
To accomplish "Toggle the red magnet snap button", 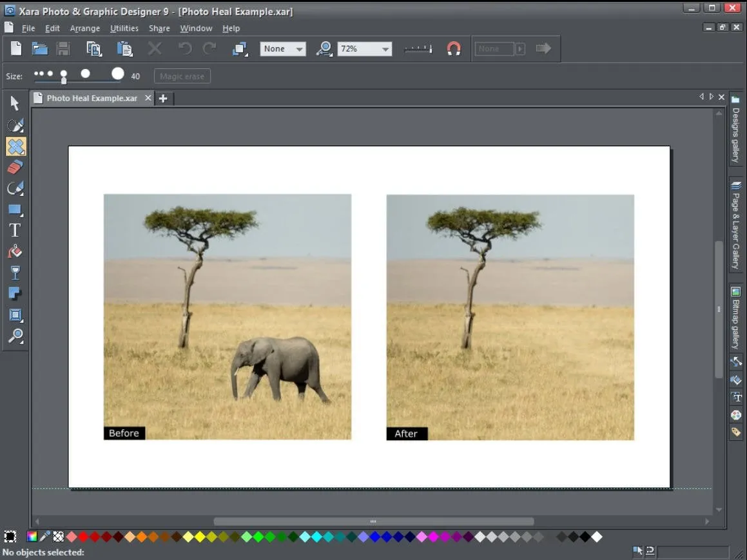I will click(x=454, y=49).
